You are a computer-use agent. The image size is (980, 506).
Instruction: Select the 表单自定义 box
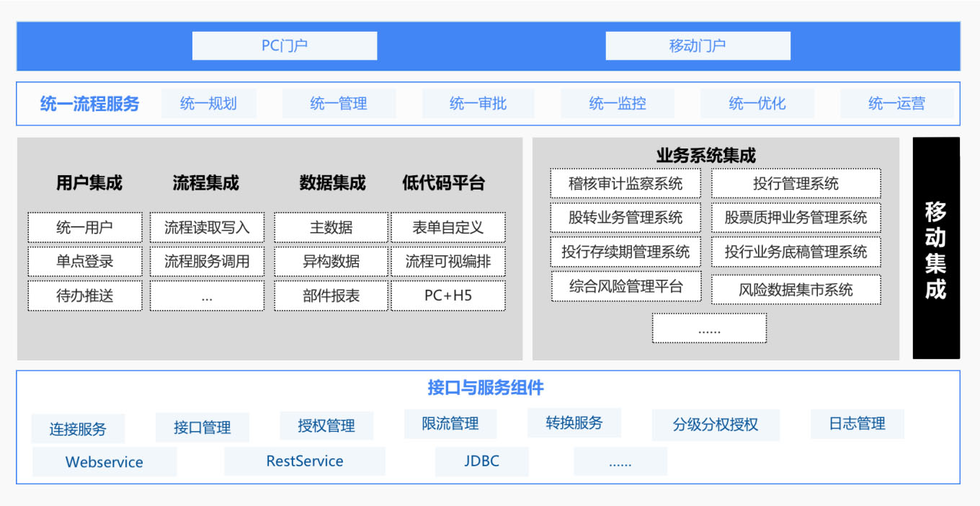[x=447, y=228]
